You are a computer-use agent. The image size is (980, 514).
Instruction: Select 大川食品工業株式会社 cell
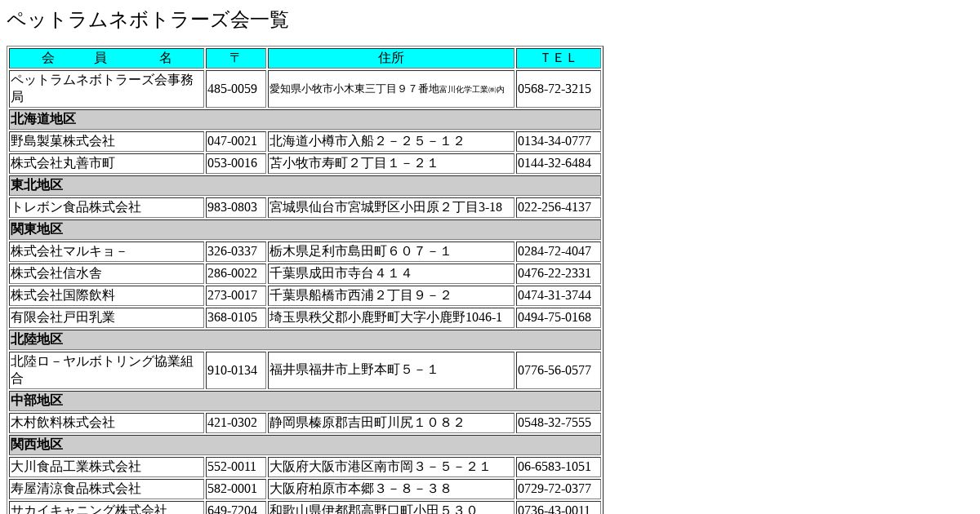(107, 467)
